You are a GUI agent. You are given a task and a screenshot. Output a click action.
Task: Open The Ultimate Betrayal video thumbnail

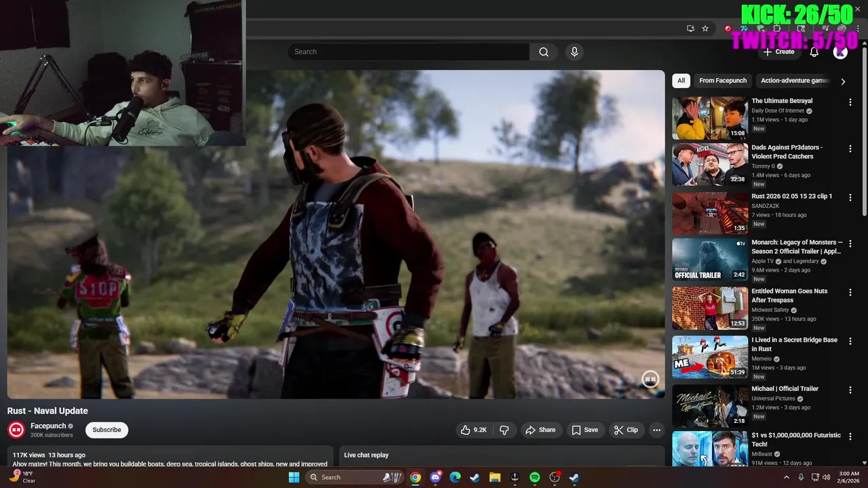coord(710,118)
